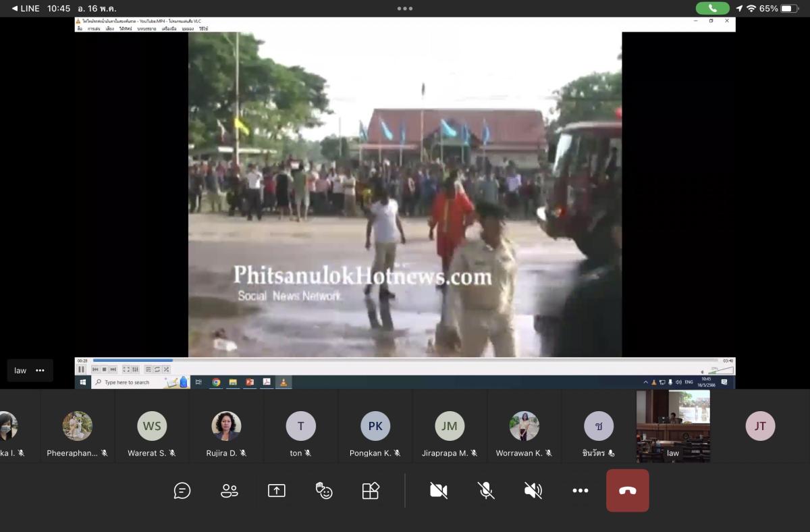810x532 pixels.
Task: Return to LINE app via back link
Action: coord(25,8)
